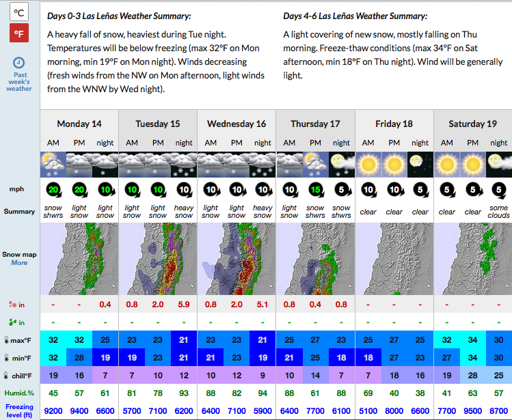This screenshot has height=420, width=512.
Task: Click Tuesday night max temperature 21 cell
Action: [x=184, y=339]
